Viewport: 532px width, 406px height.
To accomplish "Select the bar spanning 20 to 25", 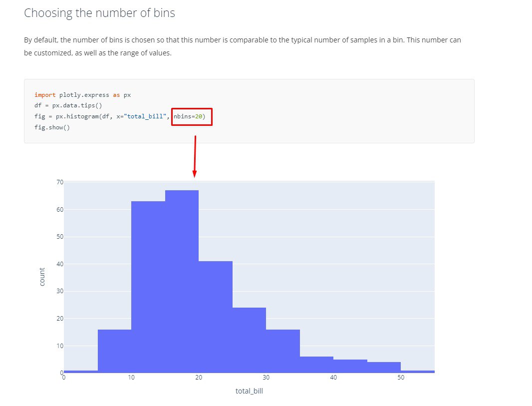I will pyautogui.click(x=216, y=317).
